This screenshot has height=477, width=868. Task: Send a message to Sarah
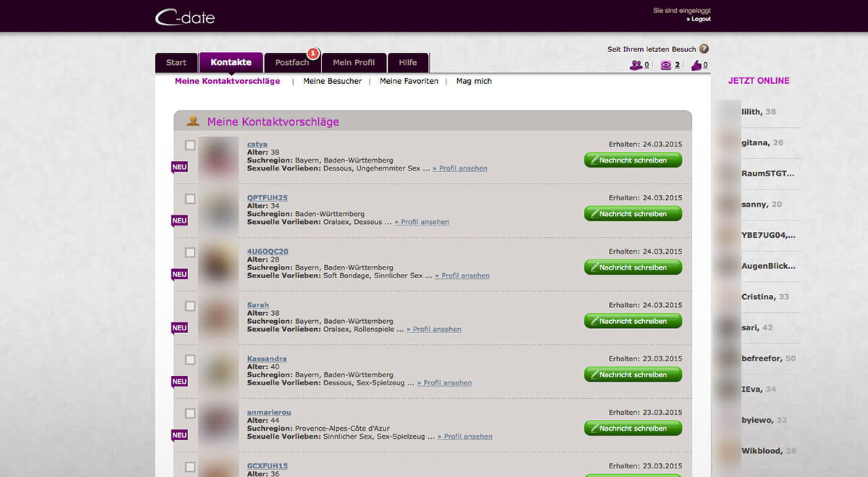633,321
